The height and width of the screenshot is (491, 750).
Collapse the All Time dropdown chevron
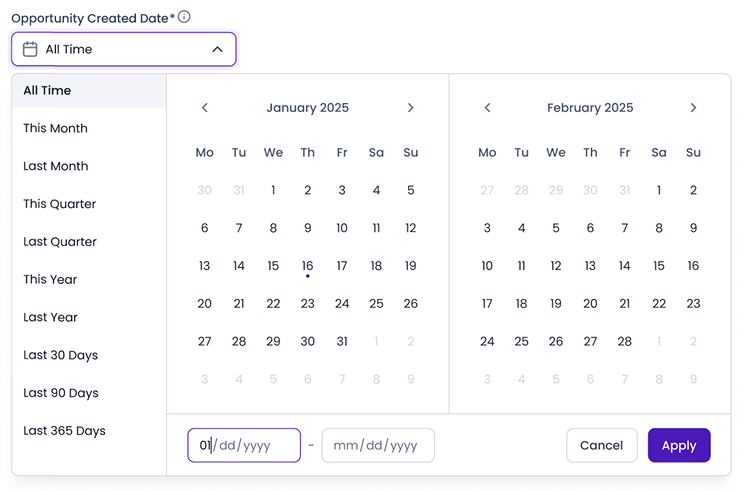point(218,49)
